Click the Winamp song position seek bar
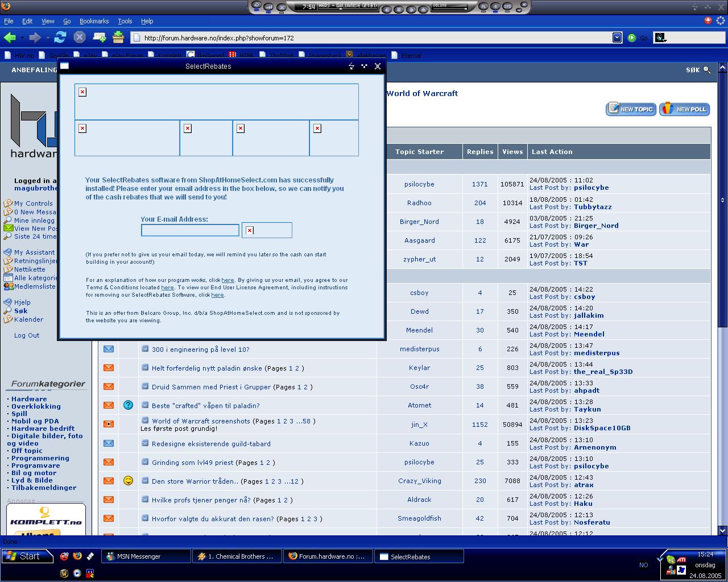This screenshot has width=728, height=582. pos(348,9)
